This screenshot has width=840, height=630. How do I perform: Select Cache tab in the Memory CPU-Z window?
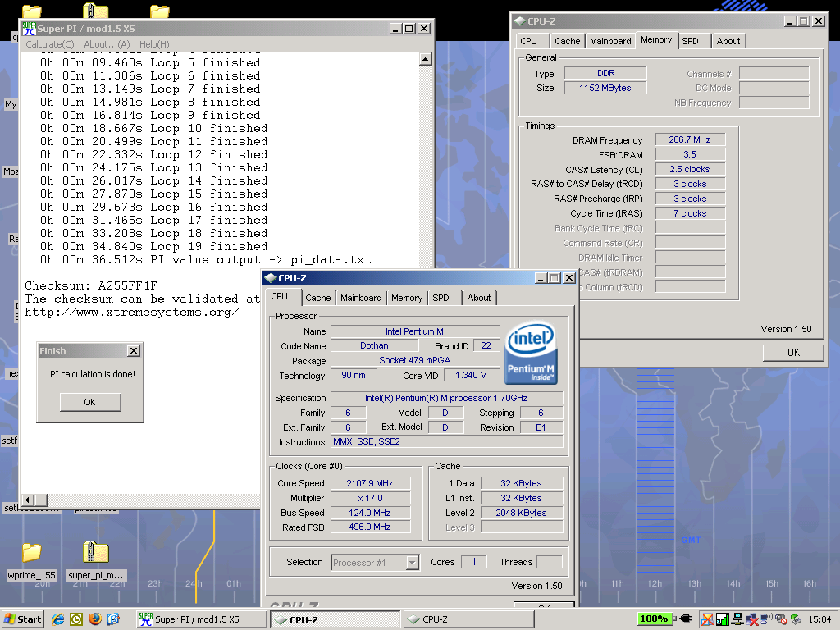pyautogui.click(x=568, y=41)
